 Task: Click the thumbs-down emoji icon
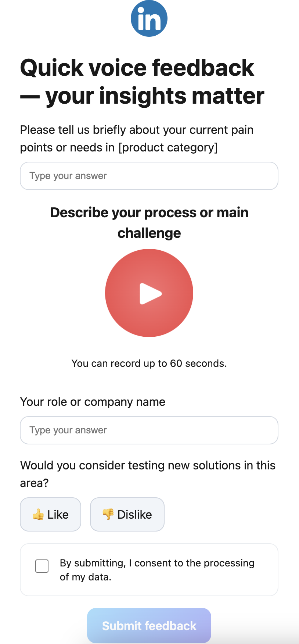pos(108,514)
